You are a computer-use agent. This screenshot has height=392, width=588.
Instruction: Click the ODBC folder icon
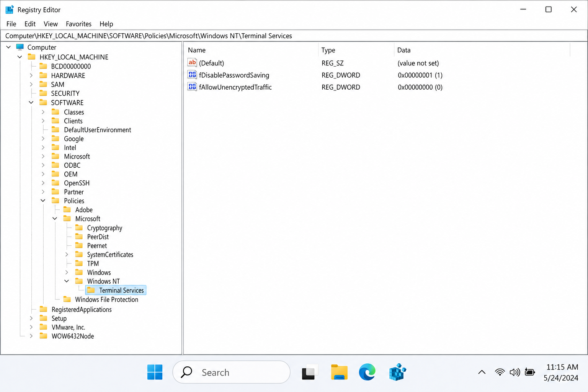pyautogui.click(x=56, y=165)
